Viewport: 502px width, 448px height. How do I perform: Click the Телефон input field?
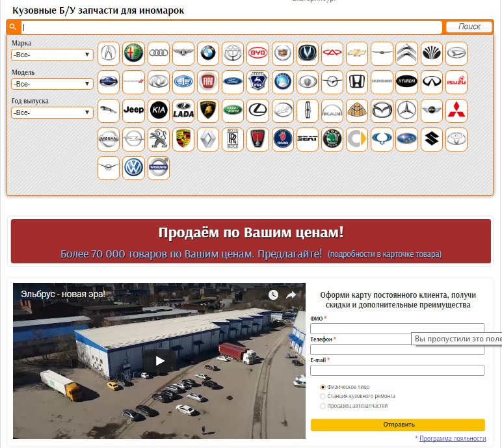click(x=397, y=349)
